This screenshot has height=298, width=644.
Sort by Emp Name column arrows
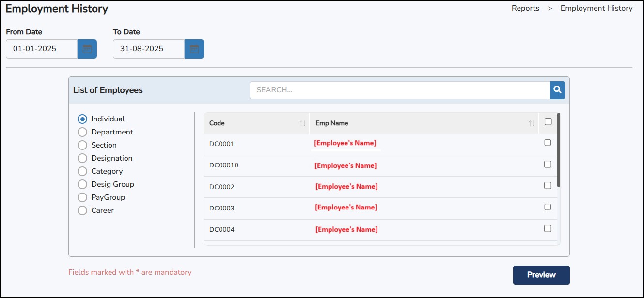[x=532, y=123]
